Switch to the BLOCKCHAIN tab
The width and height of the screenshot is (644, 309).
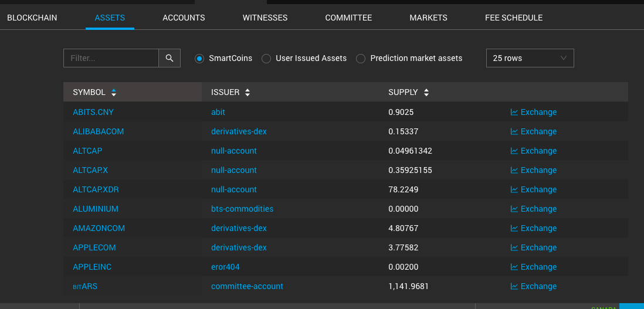pos(32,18)
